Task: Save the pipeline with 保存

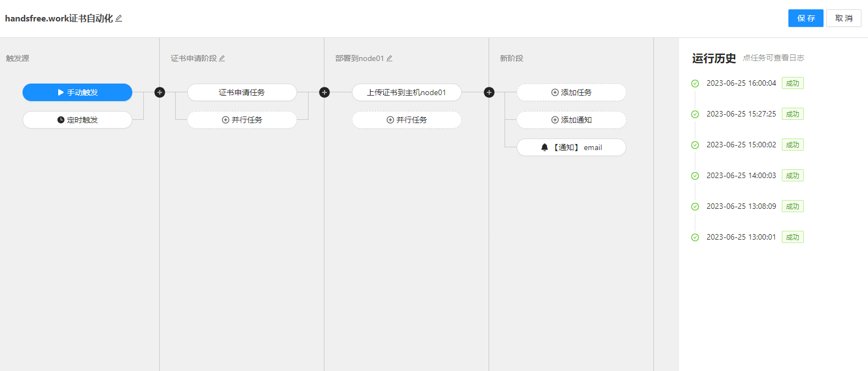Action: (x=806, y=18)
